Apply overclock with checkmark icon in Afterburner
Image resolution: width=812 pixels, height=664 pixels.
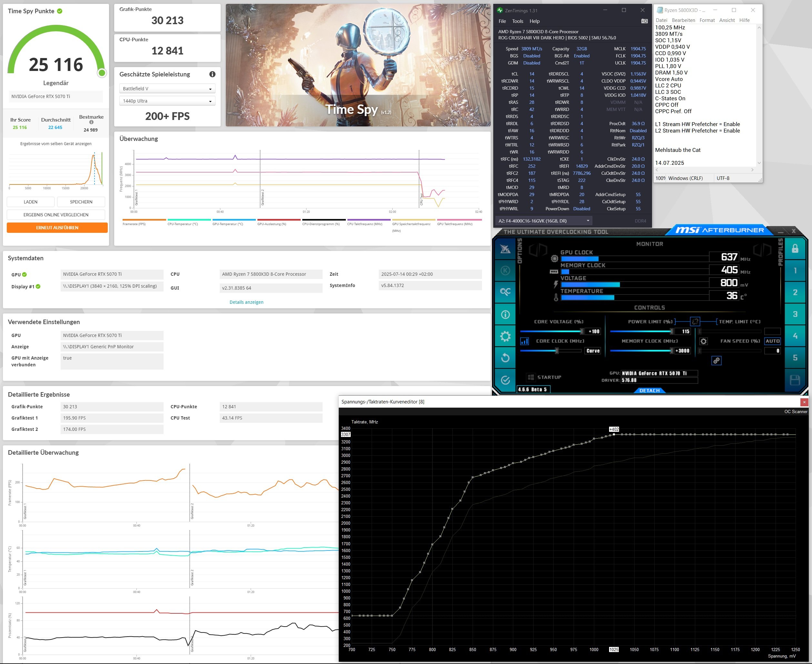(x=506, y=380)
